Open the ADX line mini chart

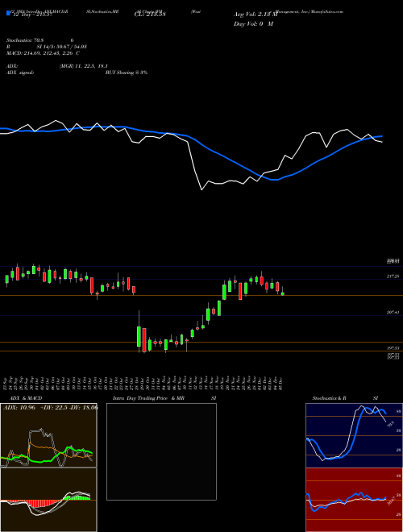click(48, 435)
